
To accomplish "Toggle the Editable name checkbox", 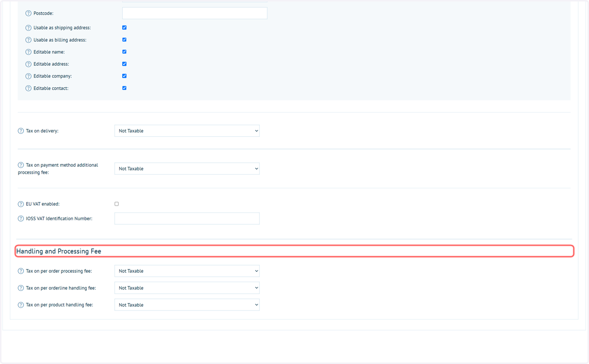I will tap(124, 52).
